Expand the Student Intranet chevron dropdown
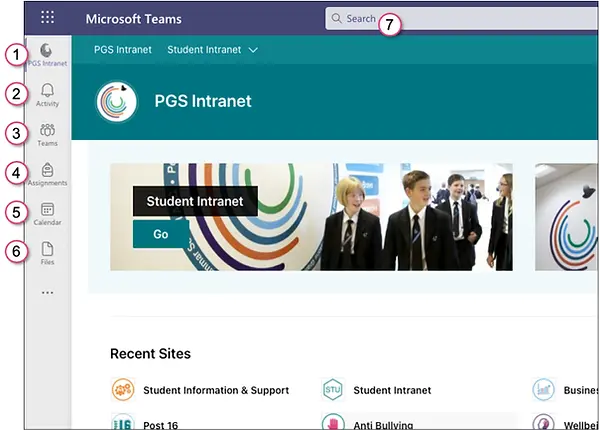 pyautogui.click(x=253, y=50)
